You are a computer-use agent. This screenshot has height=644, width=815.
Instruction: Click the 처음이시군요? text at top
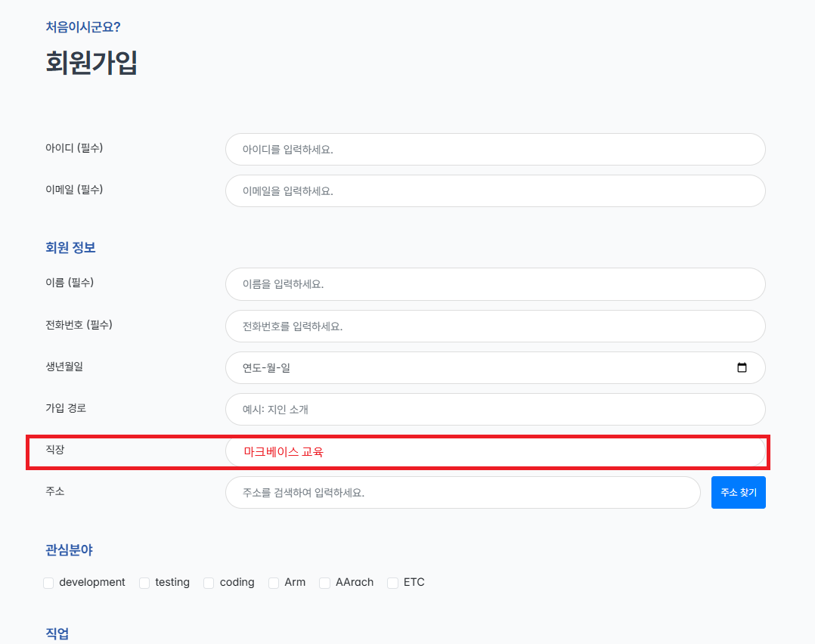click(82, 27)
